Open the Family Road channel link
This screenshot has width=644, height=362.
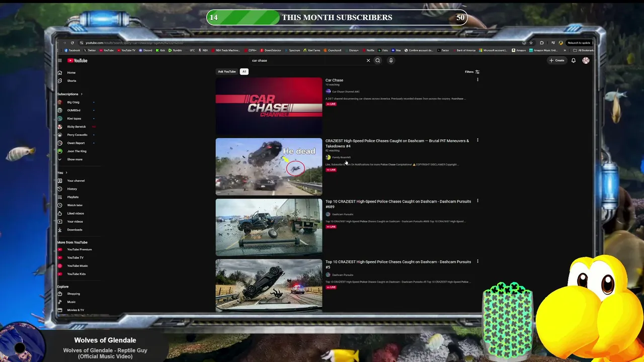coord(341,157)
